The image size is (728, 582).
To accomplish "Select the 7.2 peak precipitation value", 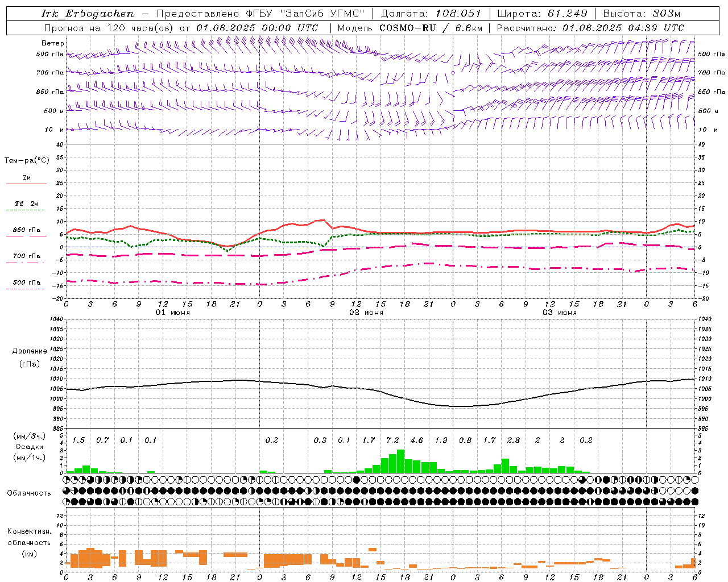I will (392, 440).
